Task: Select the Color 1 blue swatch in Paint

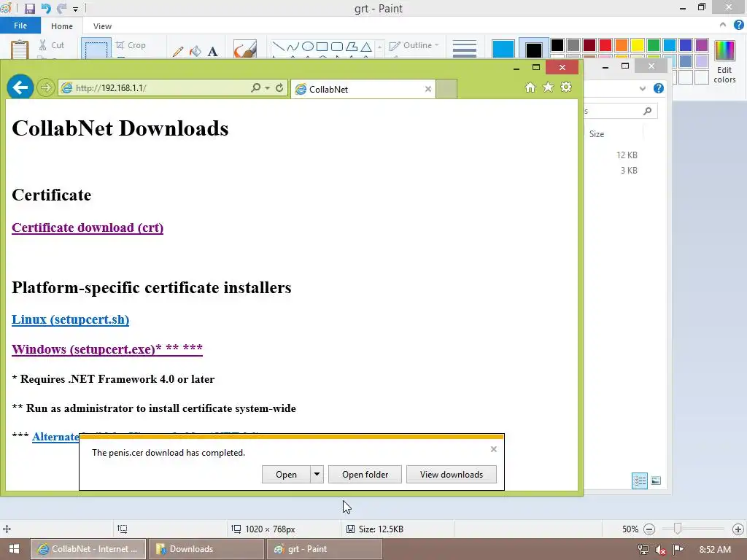Action: coord(503,49)
